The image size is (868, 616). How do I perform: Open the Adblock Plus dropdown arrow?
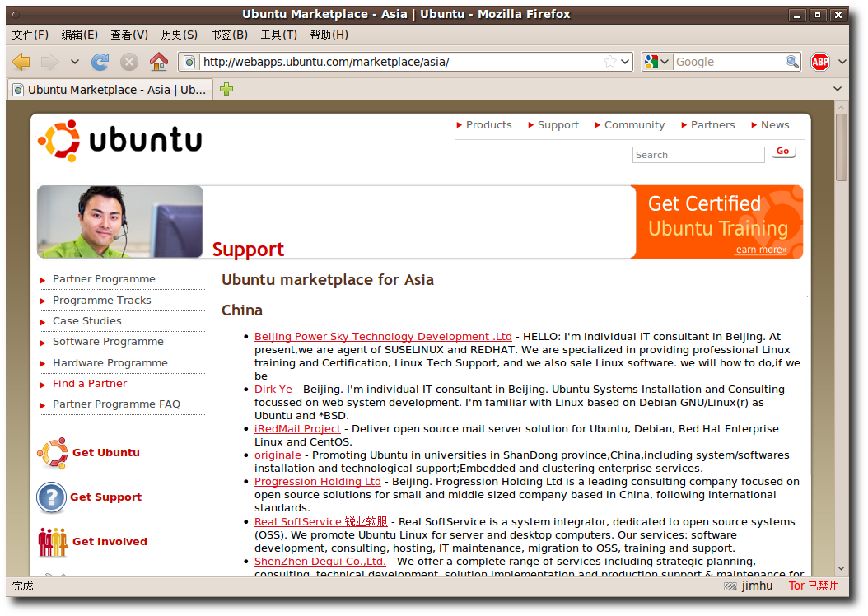pyautogui.click(x=842, y=62)
